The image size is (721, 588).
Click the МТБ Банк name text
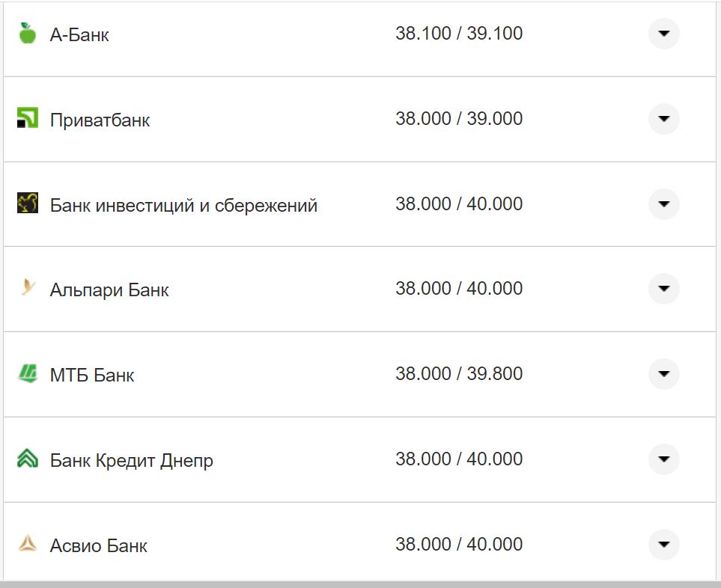click(x=92, y=375)
